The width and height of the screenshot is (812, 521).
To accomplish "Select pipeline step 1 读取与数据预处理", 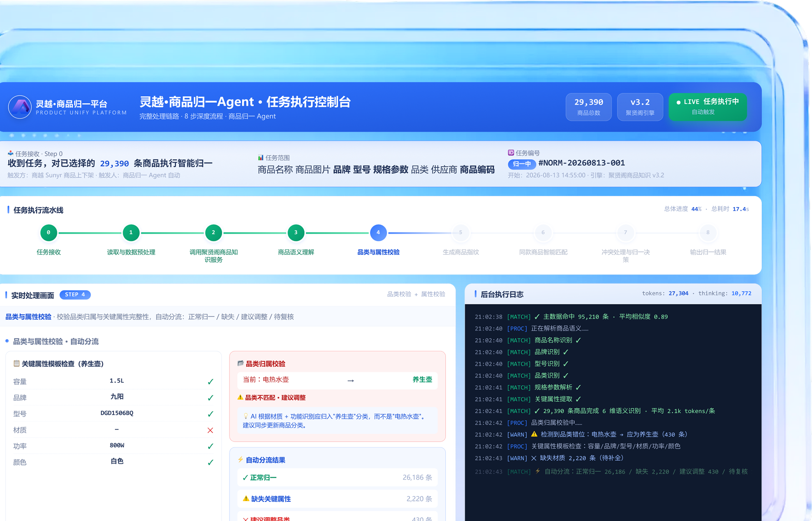I will click(x=131, y=233).
